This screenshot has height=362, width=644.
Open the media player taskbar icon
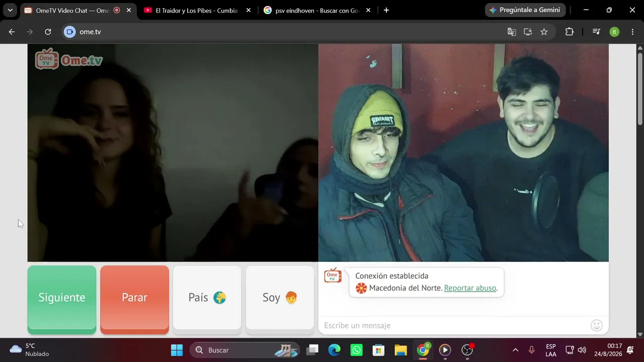pos(445,350)
